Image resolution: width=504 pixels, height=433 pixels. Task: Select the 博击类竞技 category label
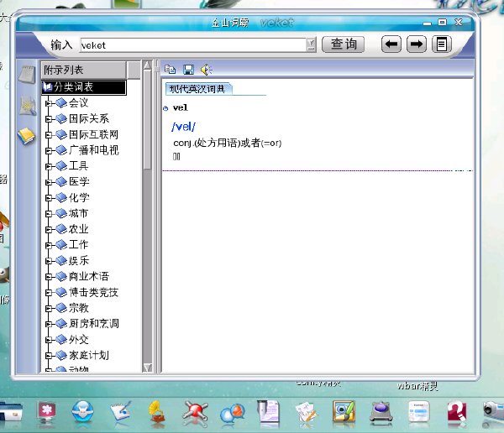(x=93, y=292)
